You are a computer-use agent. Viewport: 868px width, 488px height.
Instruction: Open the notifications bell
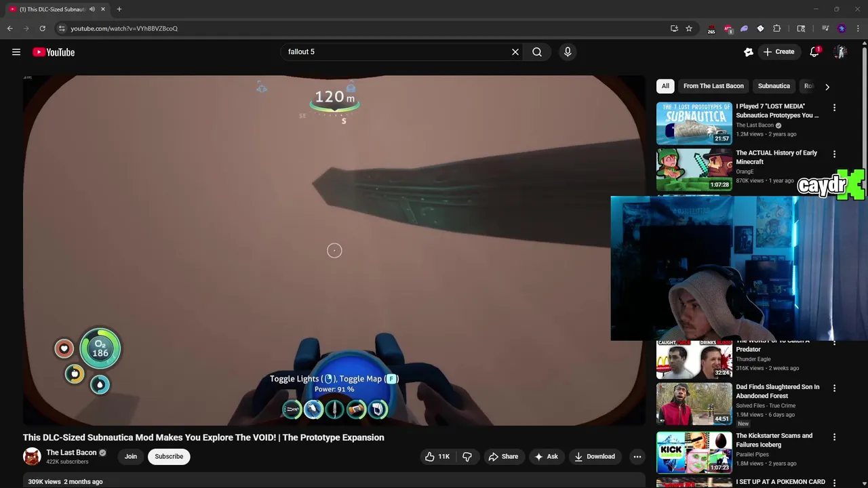tap(814, 52)
